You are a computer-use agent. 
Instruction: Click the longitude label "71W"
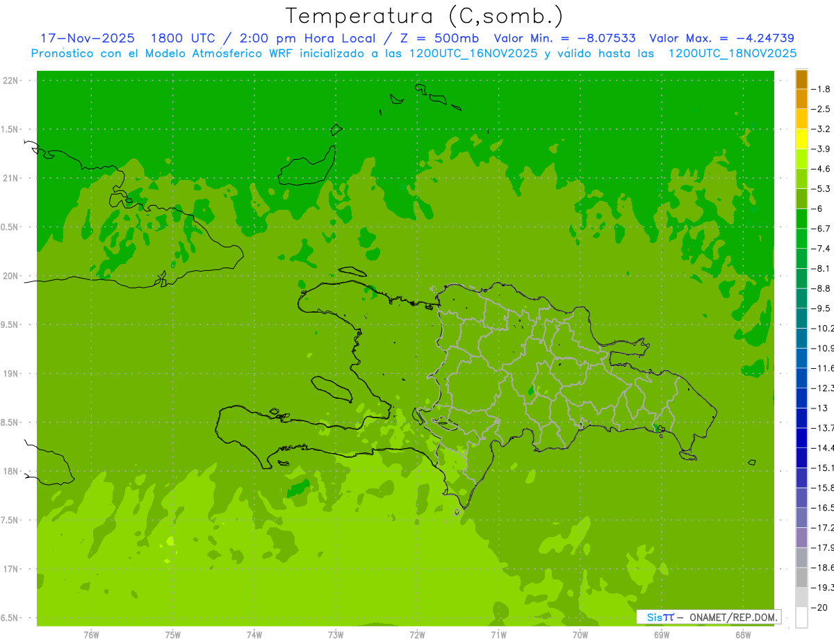(x=498, y=634)
